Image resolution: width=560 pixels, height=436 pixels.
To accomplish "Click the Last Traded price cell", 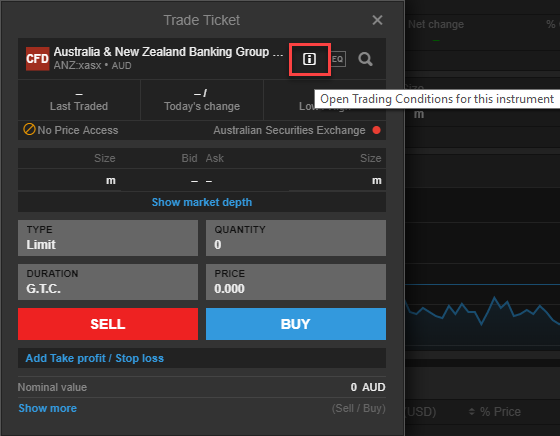I will click(x=79, y=100).
